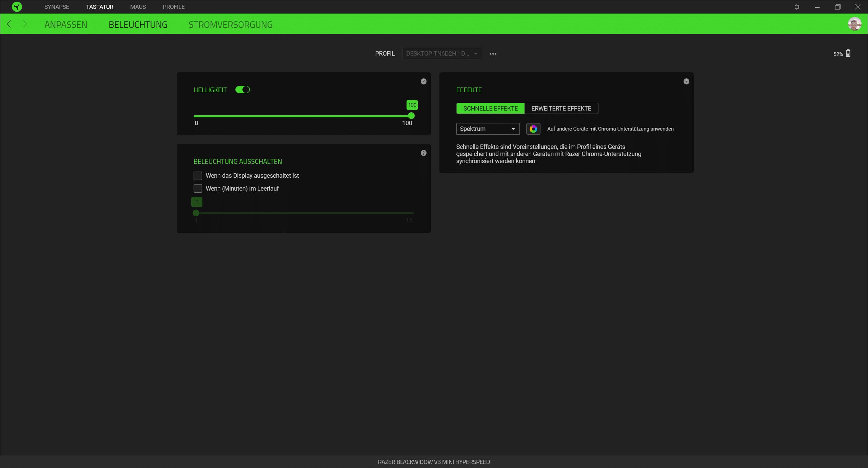Image resolution: width=868 pixels, height=468 pixels.
Task: Click the Chroma color wheel icon
Action: pos(533,129)
